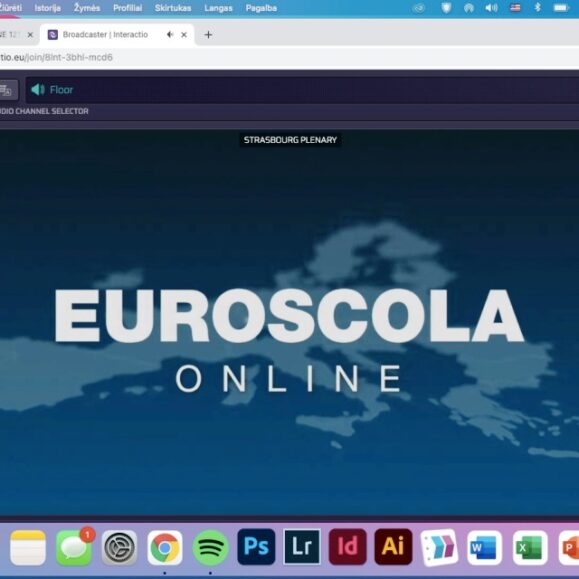Launch Photoshop from the dock

pos(256,547)
